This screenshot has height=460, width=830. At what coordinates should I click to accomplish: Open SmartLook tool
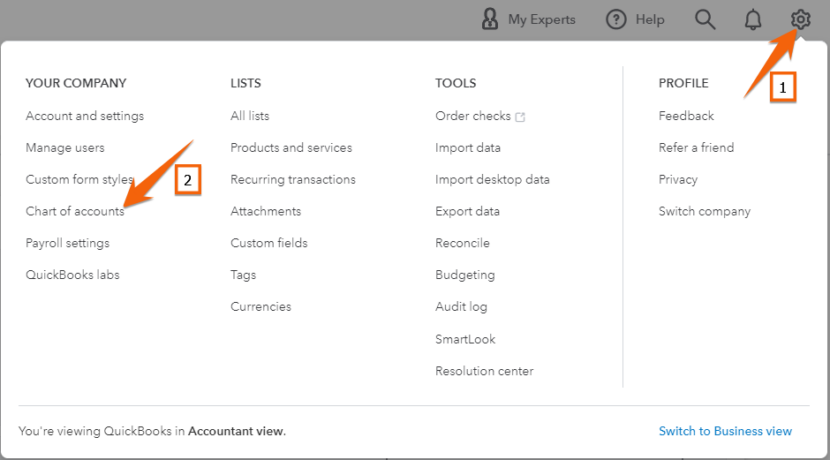(465, 339)
